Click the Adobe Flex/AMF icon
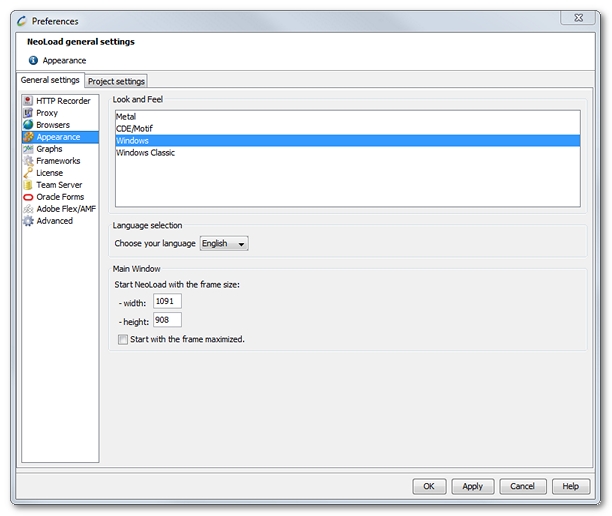Image resolution: width=612 pixels, height=516 pixels. tap(28, 209)
